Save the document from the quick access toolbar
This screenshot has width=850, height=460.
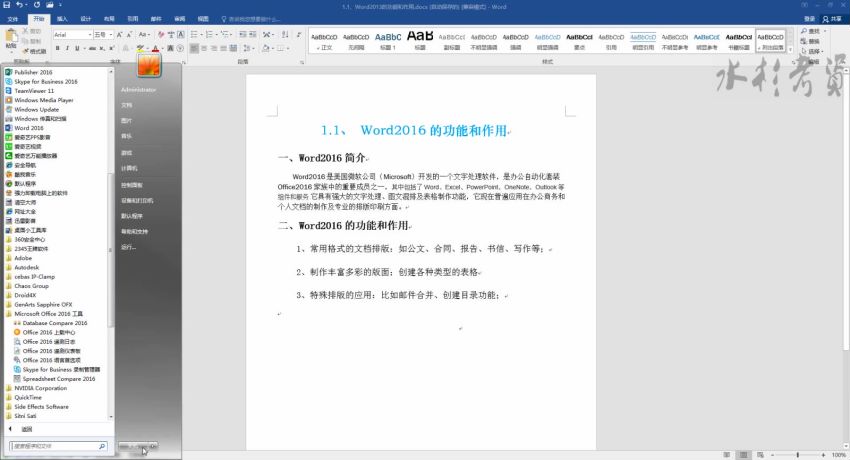tap(7, 5)
